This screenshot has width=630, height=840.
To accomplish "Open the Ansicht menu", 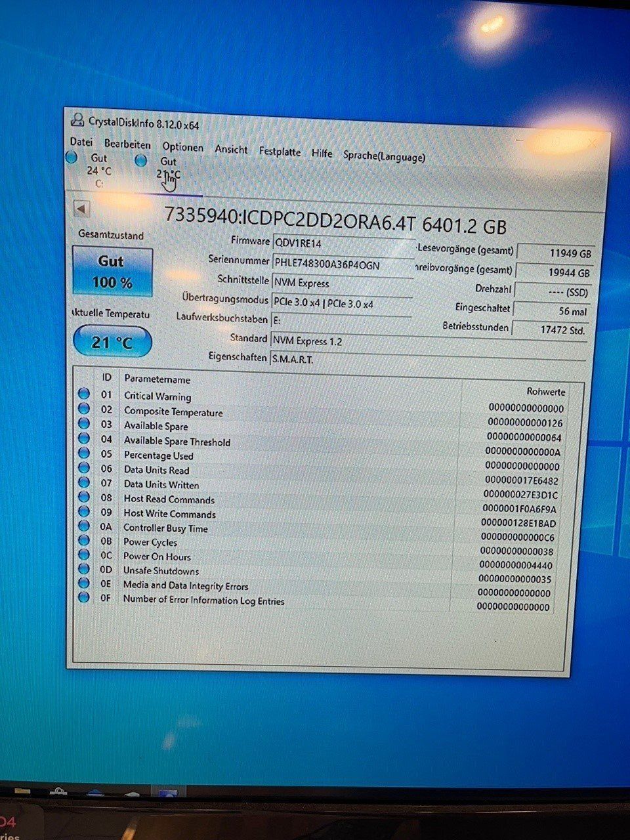I will click(x=231, y=150).
